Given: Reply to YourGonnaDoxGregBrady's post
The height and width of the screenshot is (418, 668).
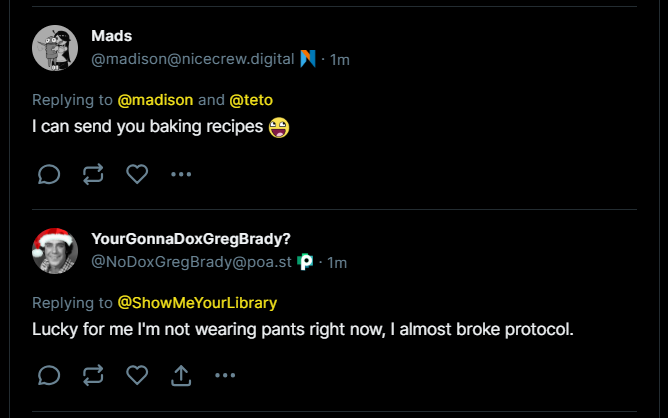Looking at the screenshot, I should pyautogui.click(x=48, y=375).
